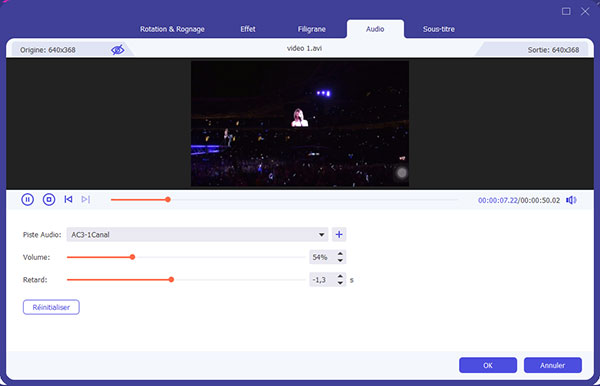Screen dimensions: 600x386
Task: Toggle the original preview eye icon
Action: point(117,50)
